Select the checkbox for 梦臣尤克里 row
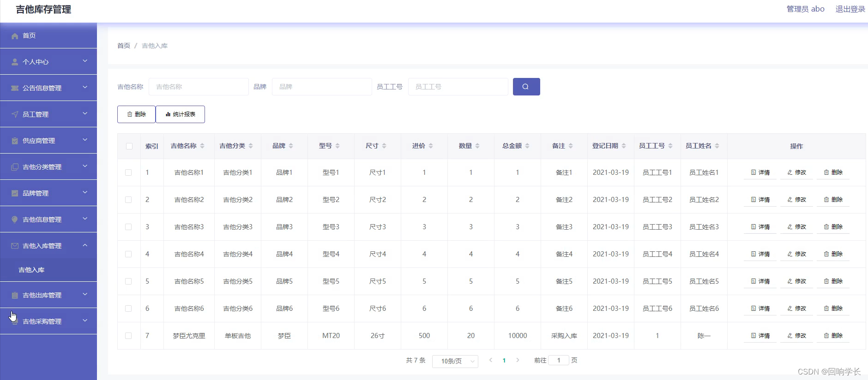Image resolution: width=868 pixels, height=380 pixels. coord(128,336)
